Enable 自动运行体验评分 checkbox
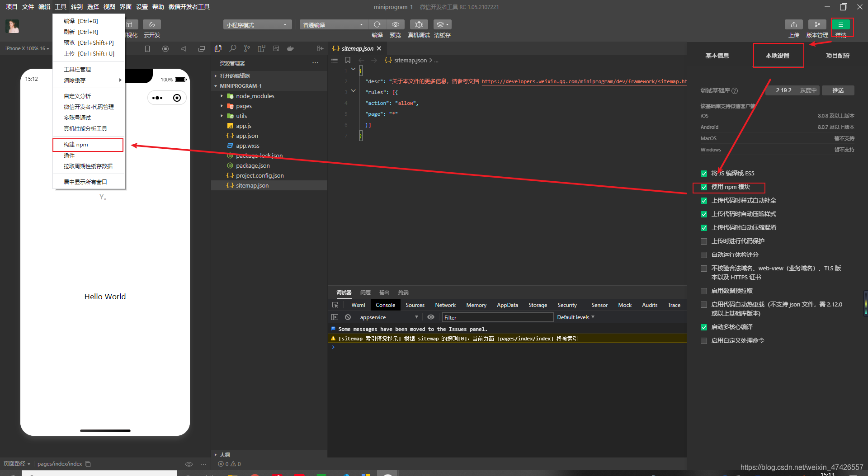 coord(704,255)
